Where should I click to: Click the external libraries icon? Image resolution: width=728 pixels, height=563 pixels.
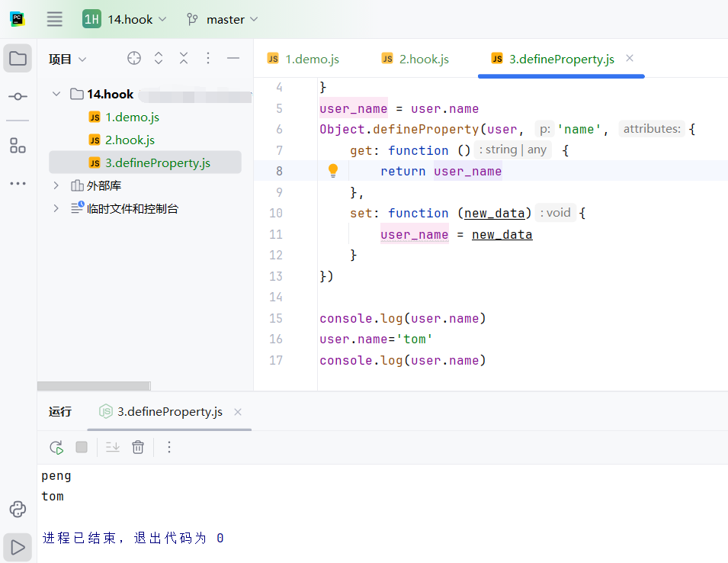click(x=76, y=185)
